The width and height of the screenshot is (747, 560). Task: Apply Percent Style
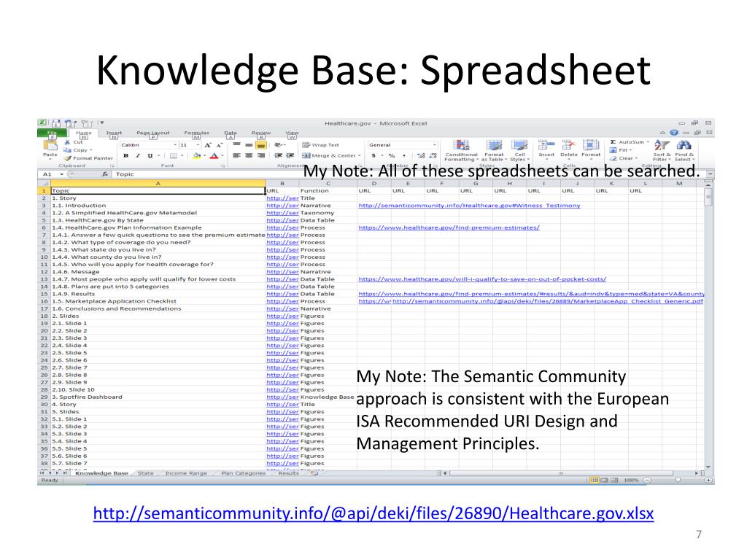coord(392,156)
